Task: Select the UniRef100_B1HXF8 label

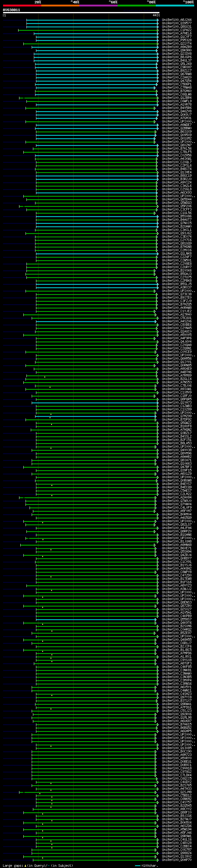Action: pyautogui.click(x=176, y=426)
